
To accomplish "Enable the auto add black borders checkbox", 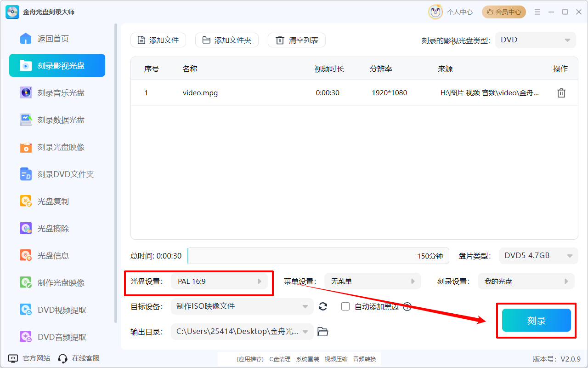I will coord(345,306).
